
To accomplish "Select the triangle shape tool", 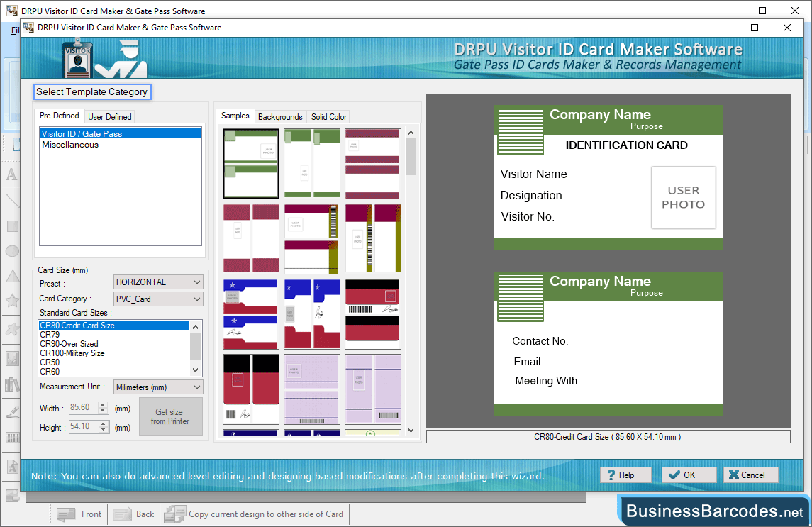I will 11,276.
